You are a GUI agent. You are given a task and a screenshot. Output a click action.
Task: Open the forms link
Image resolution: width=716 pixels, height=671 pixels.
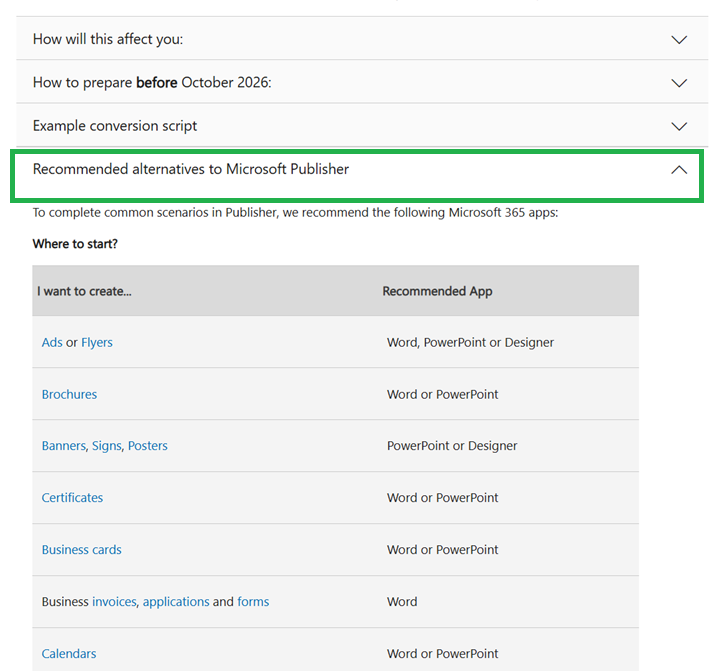[x=253, y=602]
